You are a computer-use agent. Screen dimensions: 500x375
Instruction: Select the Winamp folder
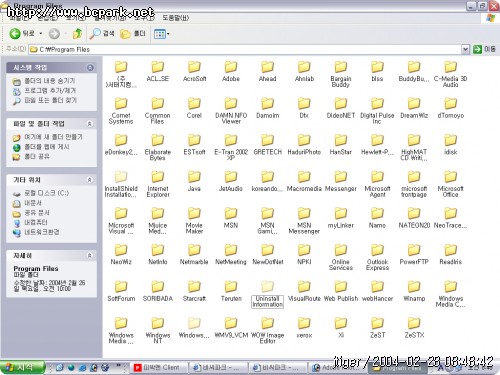(414, 291)
